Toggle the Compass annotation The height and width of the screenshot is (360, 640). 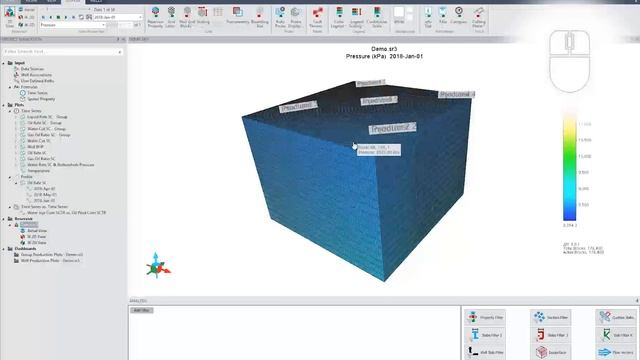(x=459, y=15)
